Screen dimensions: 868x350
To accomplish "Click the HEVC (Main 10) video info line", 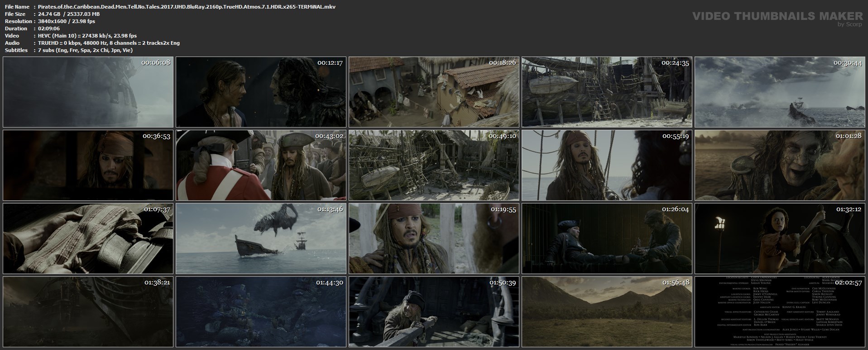I will (x=87, y=36).
